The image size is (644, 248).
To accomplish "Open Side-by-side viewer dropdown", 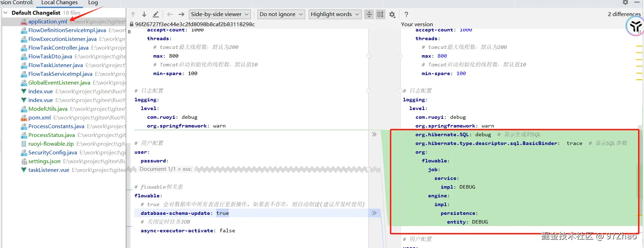I will click(x=220, y=14).
